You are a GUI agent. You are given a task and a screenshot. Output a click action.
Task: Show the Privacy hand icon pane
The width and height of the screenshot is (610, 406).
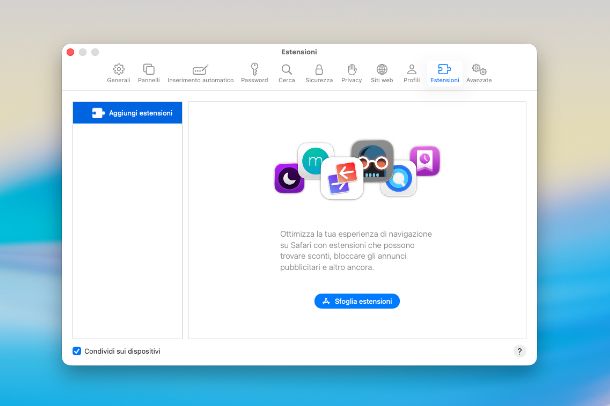click(351, 72)
